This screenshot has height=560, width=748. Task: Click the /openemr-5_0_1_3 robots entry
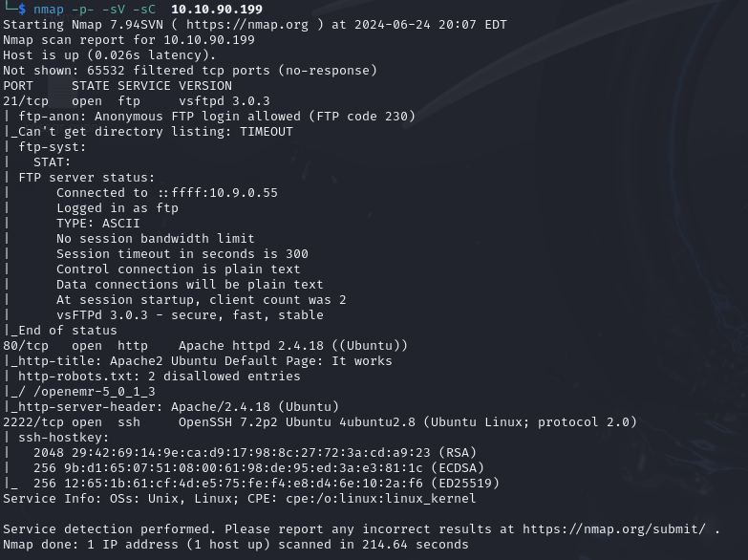pos(87,392)
